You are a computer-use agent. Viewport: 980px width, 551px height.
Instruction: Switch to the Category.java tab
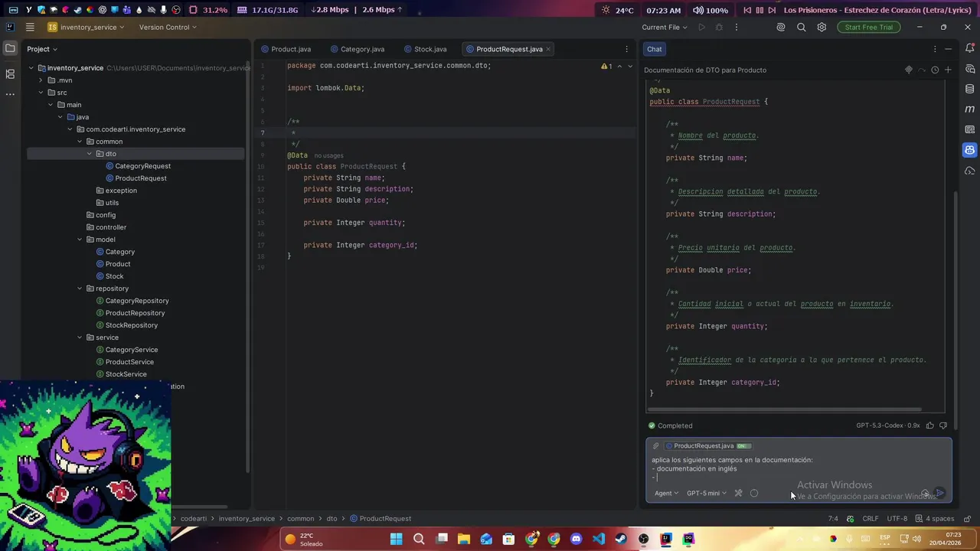click(x=358, y=49)
